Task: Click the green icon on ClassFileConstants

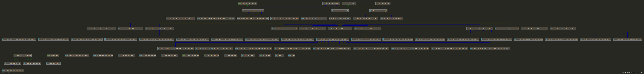Action: [x=14, y=56]
